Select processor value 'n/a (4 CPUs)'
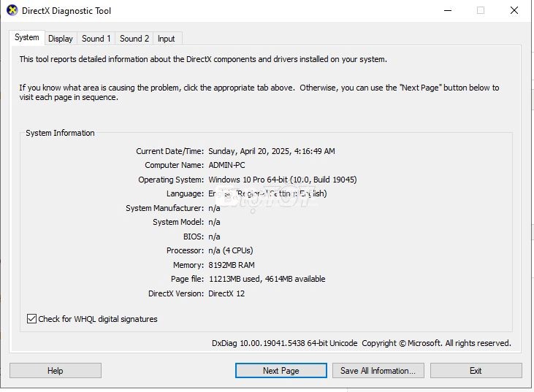Screen dimensions: 534x392 231,251
